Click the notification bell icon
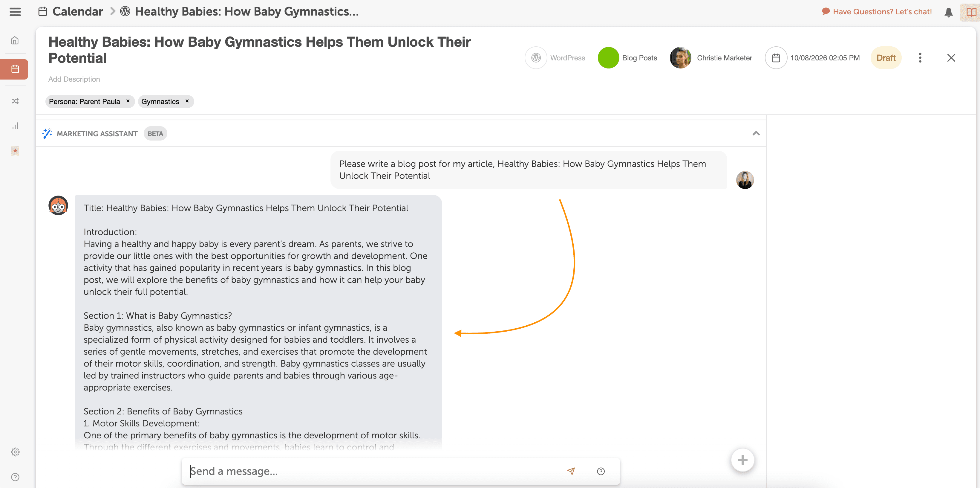The image size is (980, 488). point(948,12)
